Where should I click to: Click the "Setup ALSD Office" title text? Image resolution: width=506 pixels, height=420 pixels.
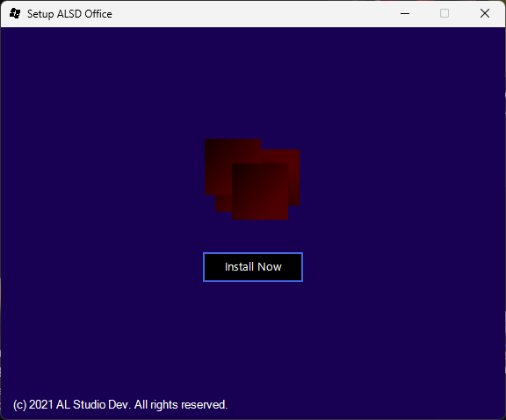pos(69,14)
